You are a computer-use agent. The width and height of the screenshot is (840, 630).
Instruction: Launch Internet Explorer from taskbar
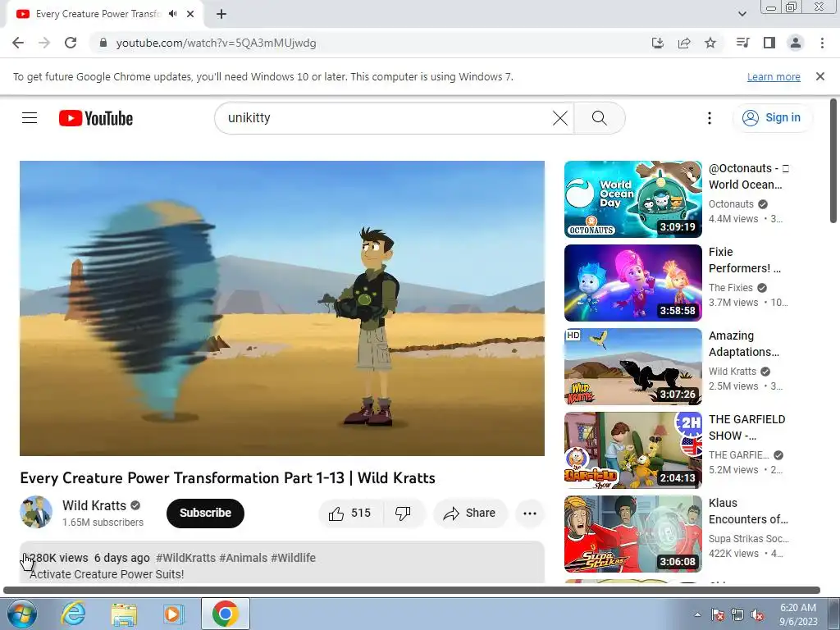pyautogui.click(x=73, y=614)
